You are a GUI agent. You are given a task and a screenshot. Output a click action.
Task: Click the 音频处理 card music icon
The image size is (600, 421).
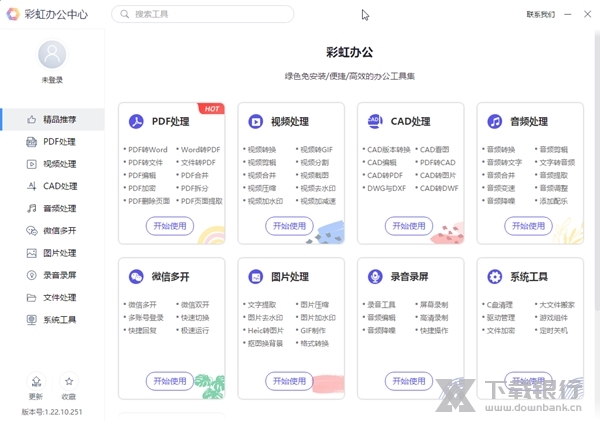[494, 121]
